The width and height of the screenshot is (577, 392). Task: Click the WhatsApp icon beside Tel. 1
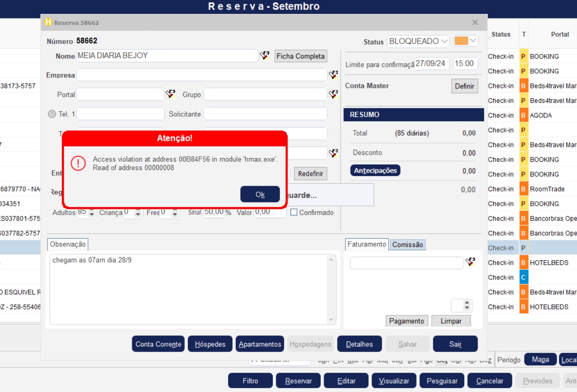(52, 114)
